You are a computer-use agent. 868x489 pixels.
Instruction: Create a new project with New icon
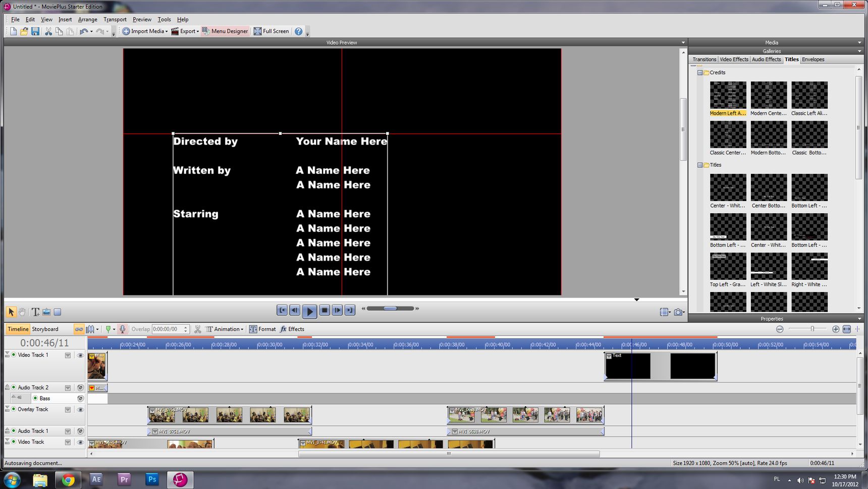13,31
